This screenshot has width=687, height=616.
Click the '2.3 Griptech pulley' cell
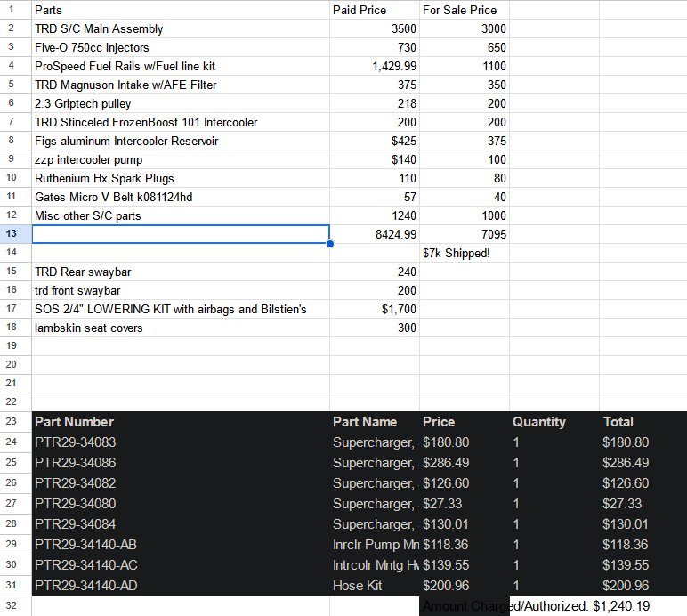coord(181,103)
